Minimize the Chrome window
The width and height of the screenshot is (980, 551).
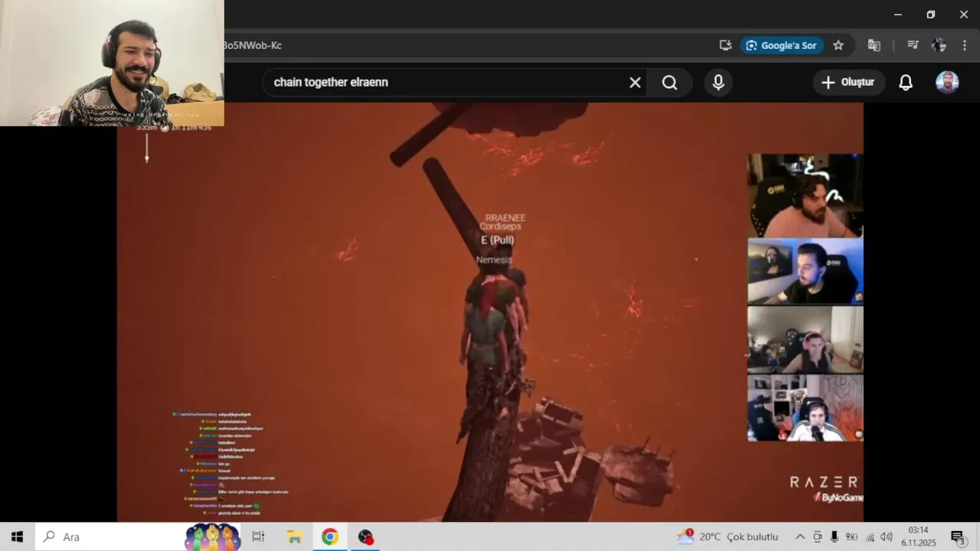[x=898, y=15]
